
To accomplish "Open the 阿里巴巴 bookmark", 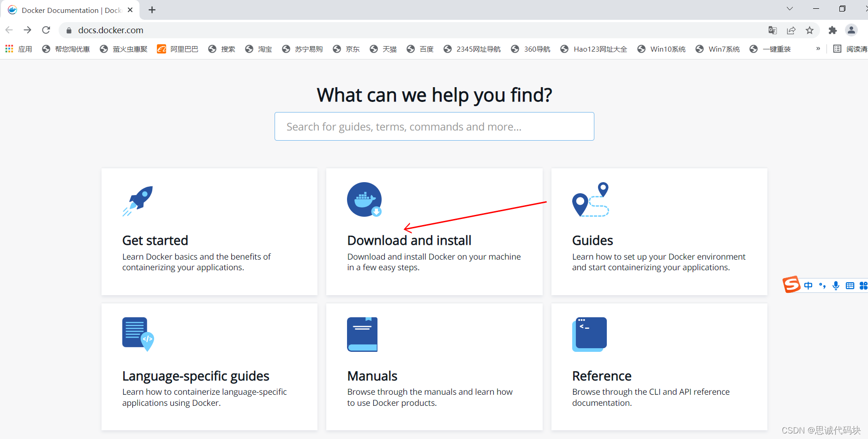I will click(x=178, y=49).
